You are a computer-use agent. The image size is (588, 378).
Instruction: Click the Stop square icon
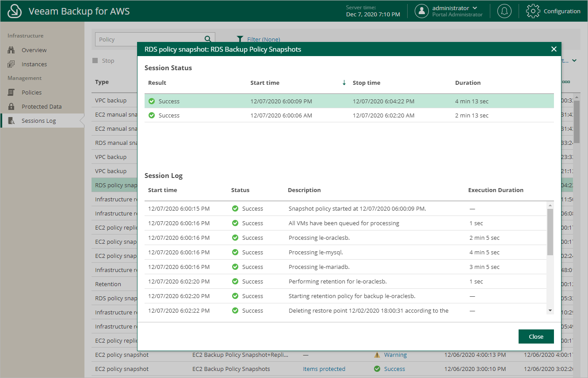95,60
